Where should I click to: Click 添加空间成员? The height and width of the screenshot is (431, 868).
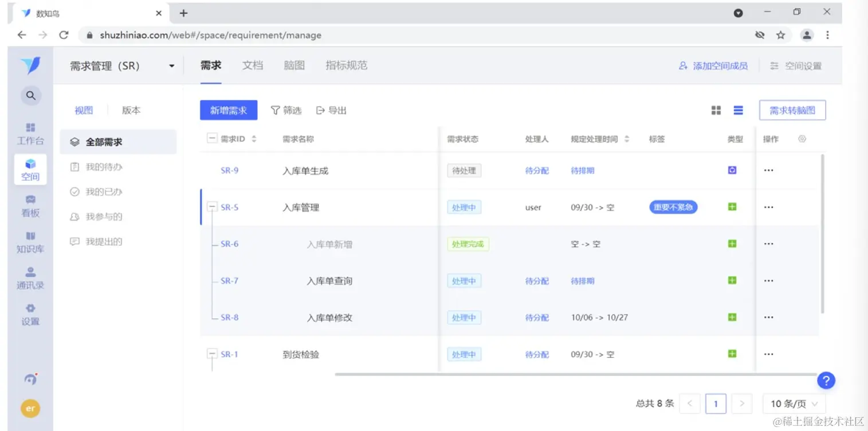[713, 66]
